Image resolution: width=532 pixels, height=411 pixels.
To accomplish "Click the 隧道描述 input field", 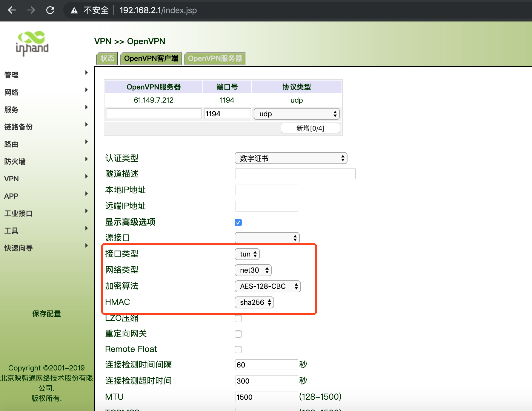I will [x=295, y=174].
